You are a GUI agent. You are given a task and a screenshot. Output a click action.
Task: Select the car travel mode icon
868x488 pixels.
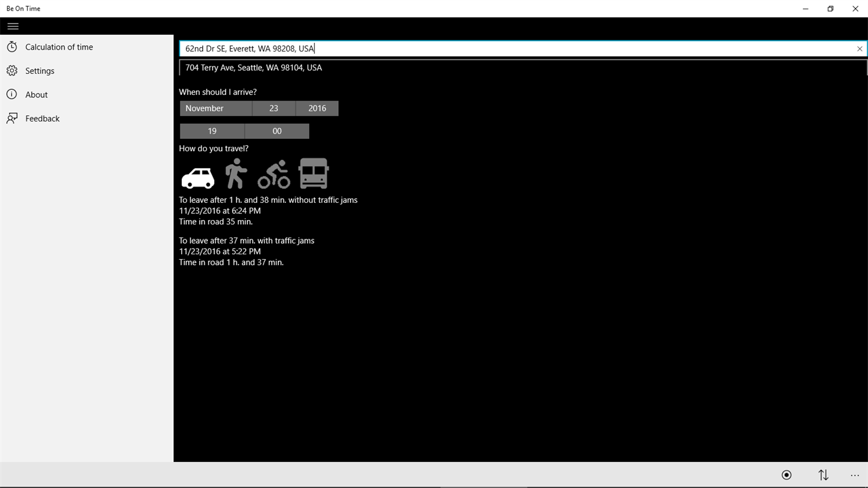pos(197,175)
